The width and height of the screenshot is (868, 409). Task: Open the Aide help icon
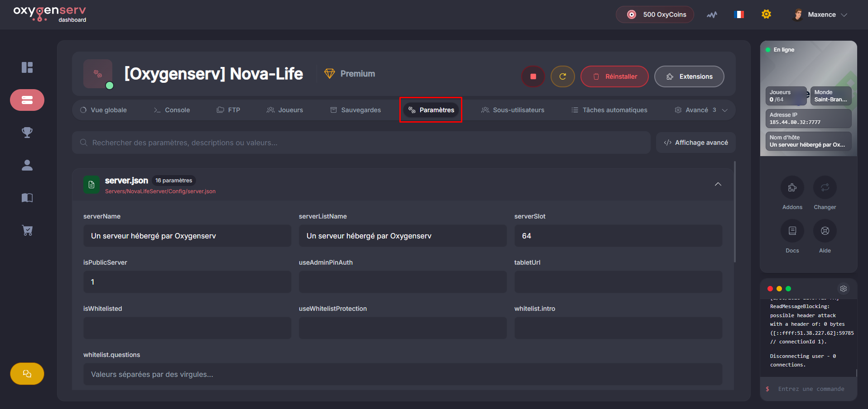pyautogui.click(x=825, y=231)
